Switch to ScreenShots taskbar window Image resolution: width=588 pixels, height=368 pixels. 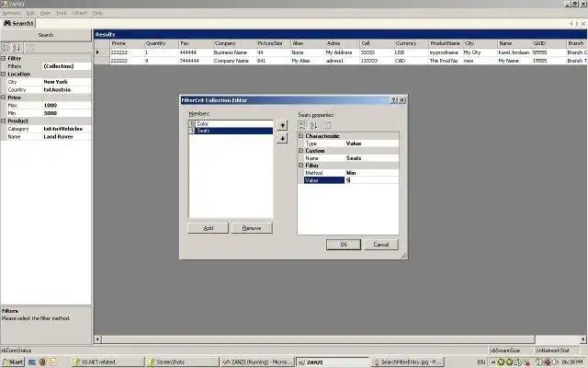tap(182, 362)
